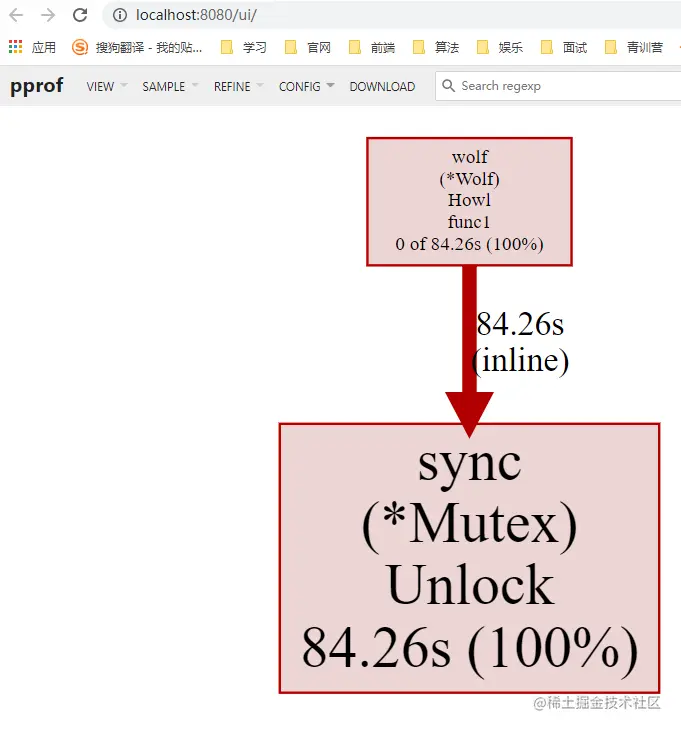This screenshot has height=731, width=681.
Task: Open the 官网 bookmark folder
Action: point(308,47)
